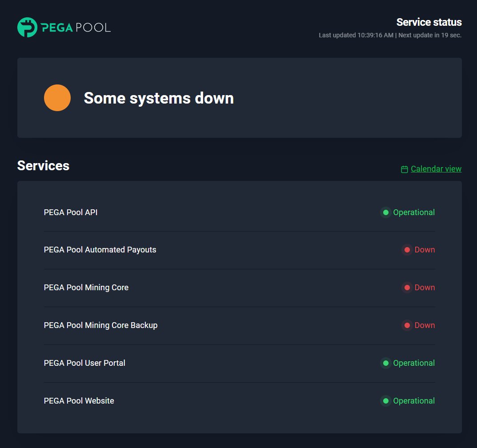This screenshot has width=477, height=448.
Task: Click Down label for PEGA Pool Mining Core
Action: [425, 288]
